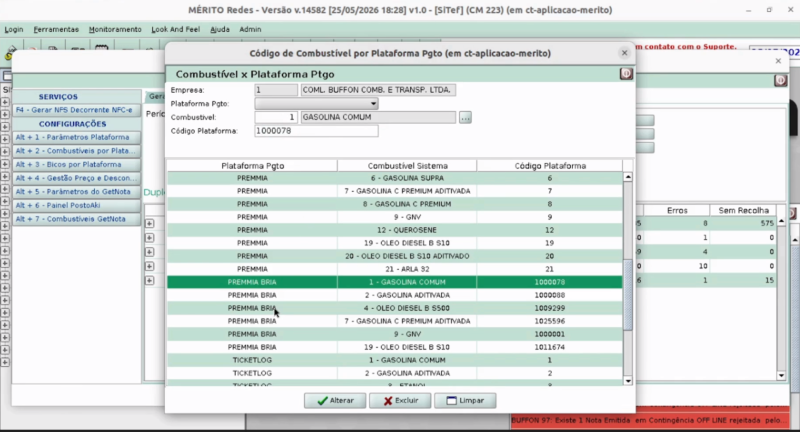
Task: Sort by Código Plataforma column header
Action: [x=549, y=166]
